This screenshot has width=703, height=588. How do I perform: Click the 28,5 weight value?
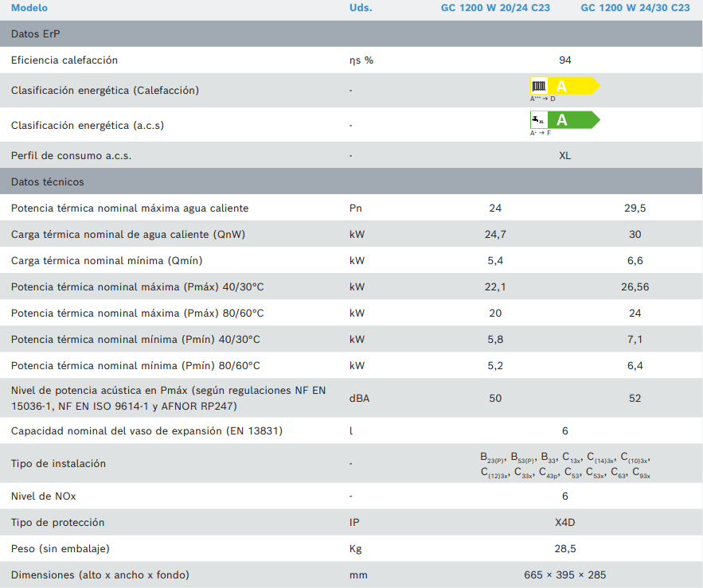point(565,549)
